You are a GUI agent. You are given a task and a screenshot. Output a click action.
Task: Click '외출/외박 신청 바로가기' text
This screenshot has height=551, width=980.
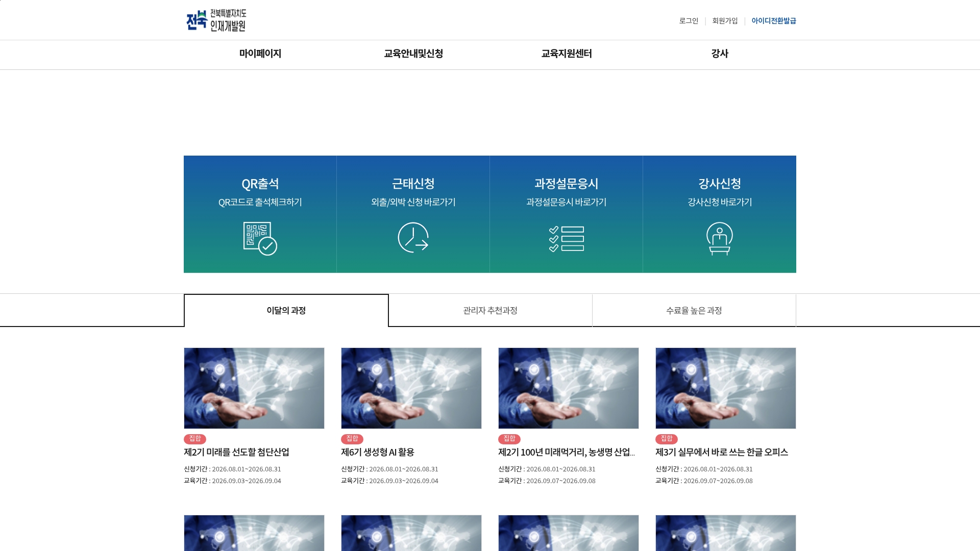coord(413,202)
